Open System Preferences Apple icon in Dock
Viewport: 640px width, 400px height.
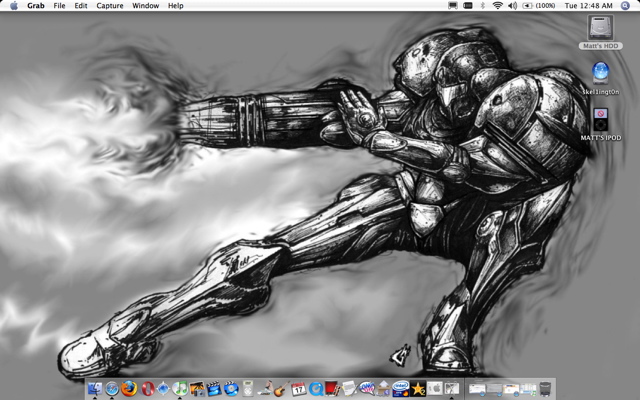point(435,388)
